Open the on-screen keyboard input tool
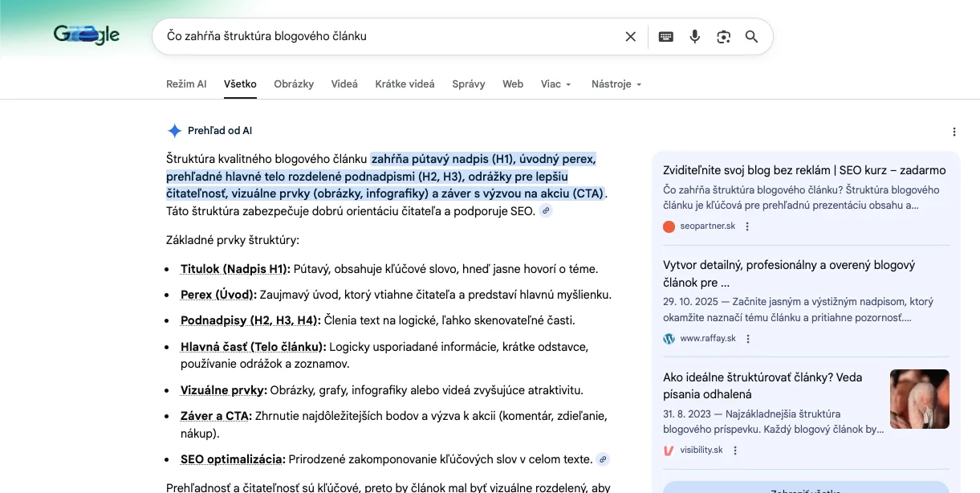The image size is (980, 493). point(665,36)
